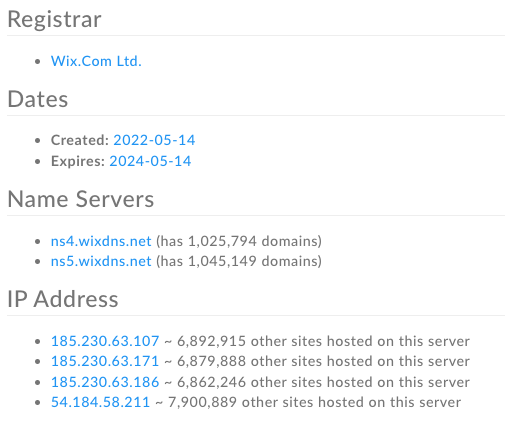
Task: Open the ns4.wixdns.net name server link
Action: pyautogui.click(x=101, y=241)
